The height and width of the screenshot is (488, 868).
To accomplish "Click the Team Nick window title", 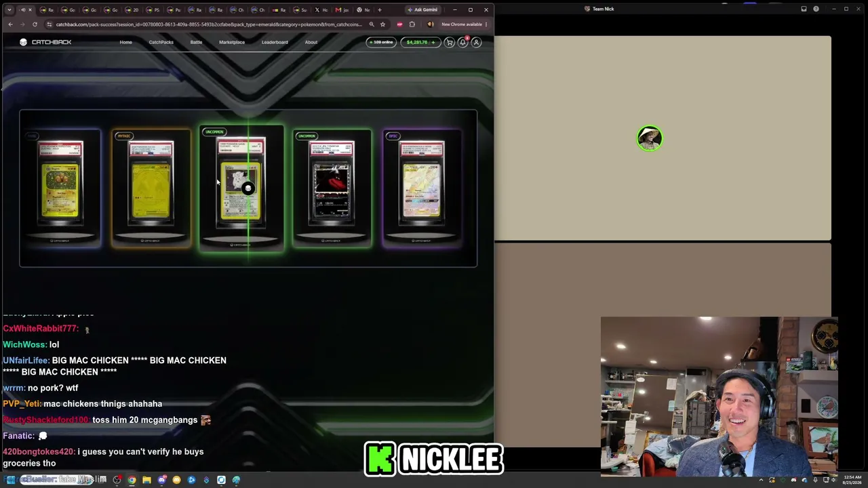I will point(603,9).
